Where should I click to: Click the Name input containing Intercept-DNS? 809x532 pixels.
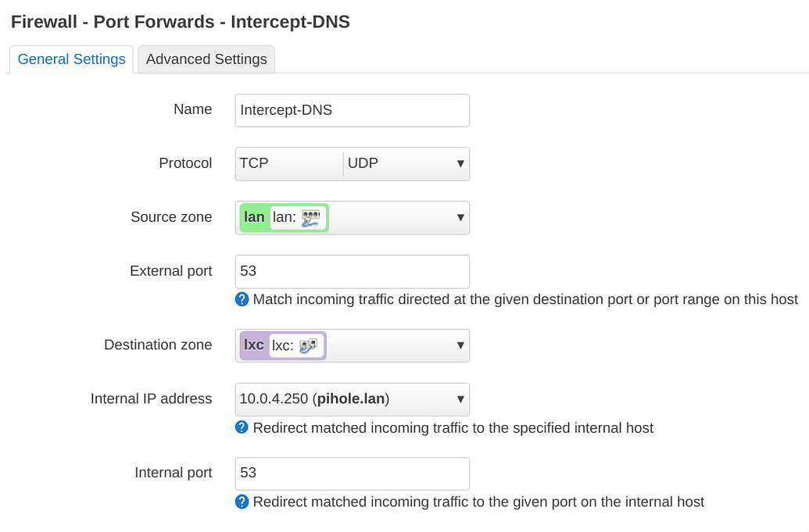[352, 110]
